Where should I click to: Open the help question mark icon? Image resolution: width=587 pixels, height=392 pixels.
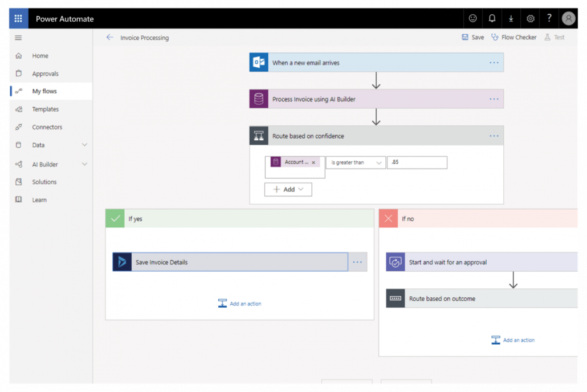(x=549, y=18)
